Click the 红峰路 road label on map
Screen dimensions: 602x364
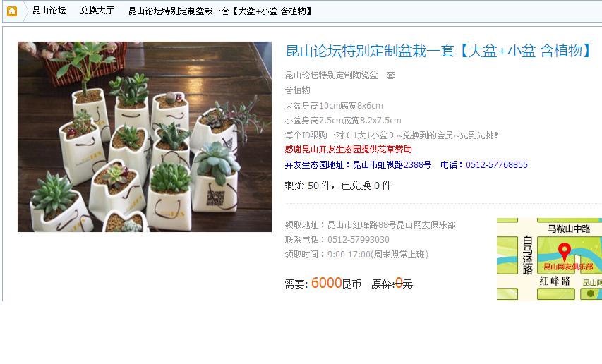[555, 281]
